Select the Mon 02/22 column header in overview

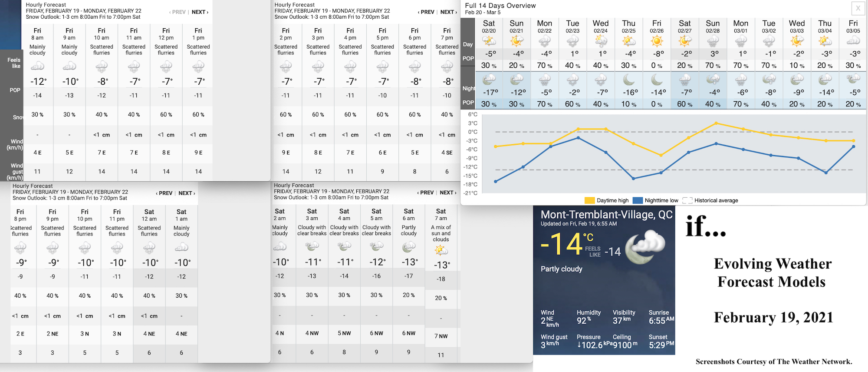click(x=545, y=26)
